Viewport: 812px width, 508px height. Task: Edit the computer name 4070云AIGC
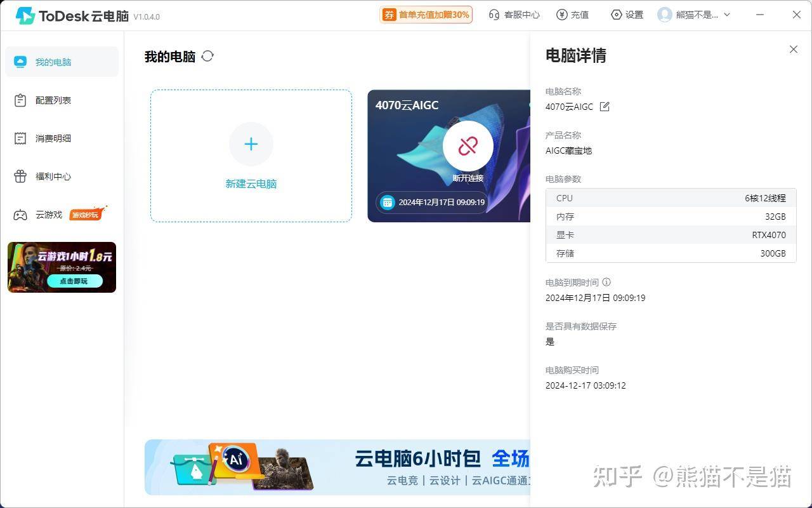pos(605,107)
